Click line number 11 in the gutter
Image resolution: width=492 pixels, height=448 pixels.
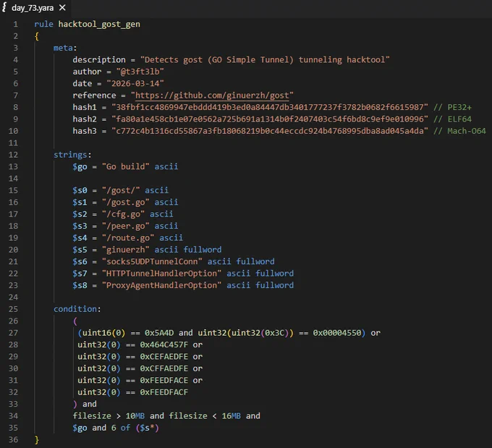click(x=13, y=143)
